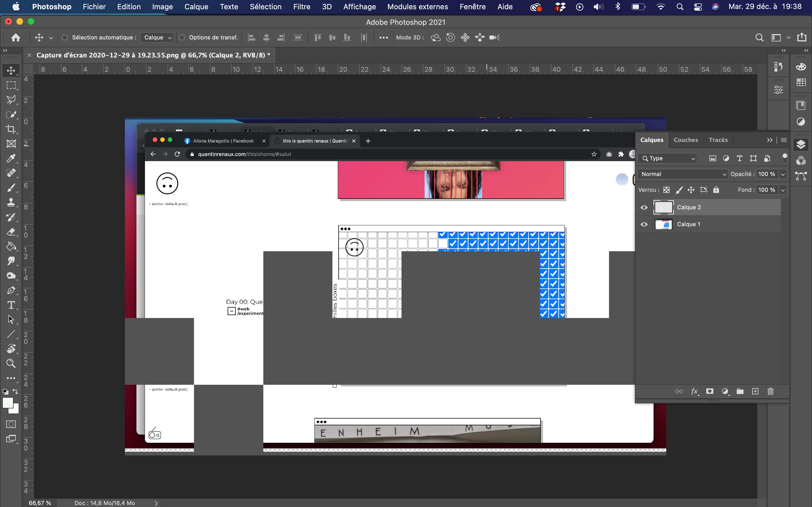Hide the Calque 2 layer

pos(644,208)
